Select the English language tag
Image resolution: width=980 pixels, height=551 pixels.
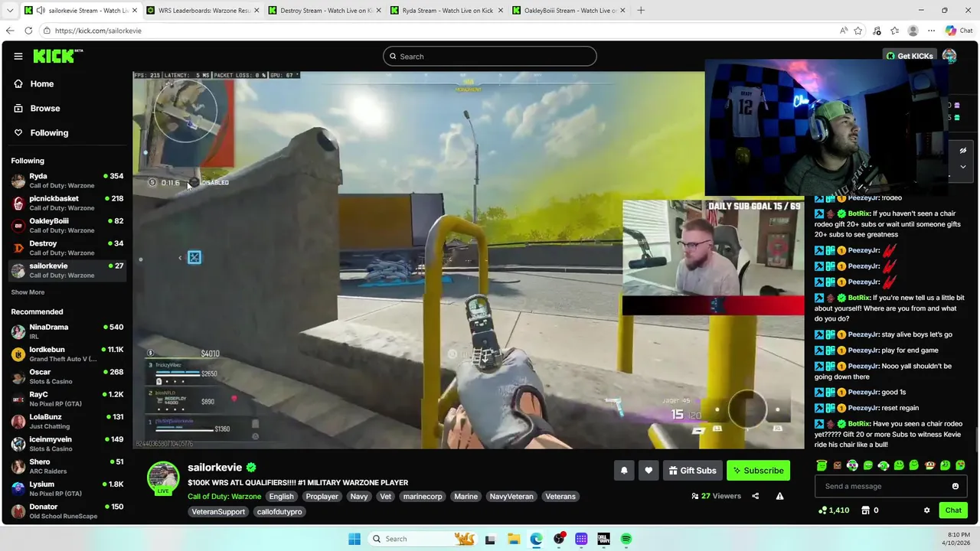click(x=281, y=497)
